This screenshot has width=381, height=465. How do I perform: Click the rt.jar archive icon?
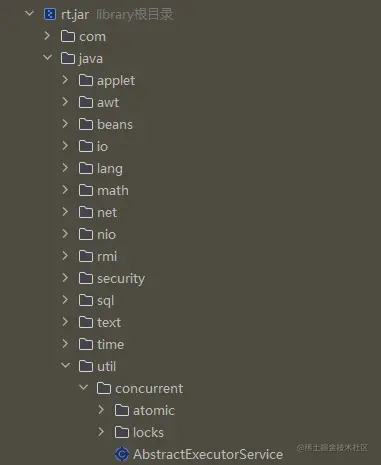pos(50,14)
